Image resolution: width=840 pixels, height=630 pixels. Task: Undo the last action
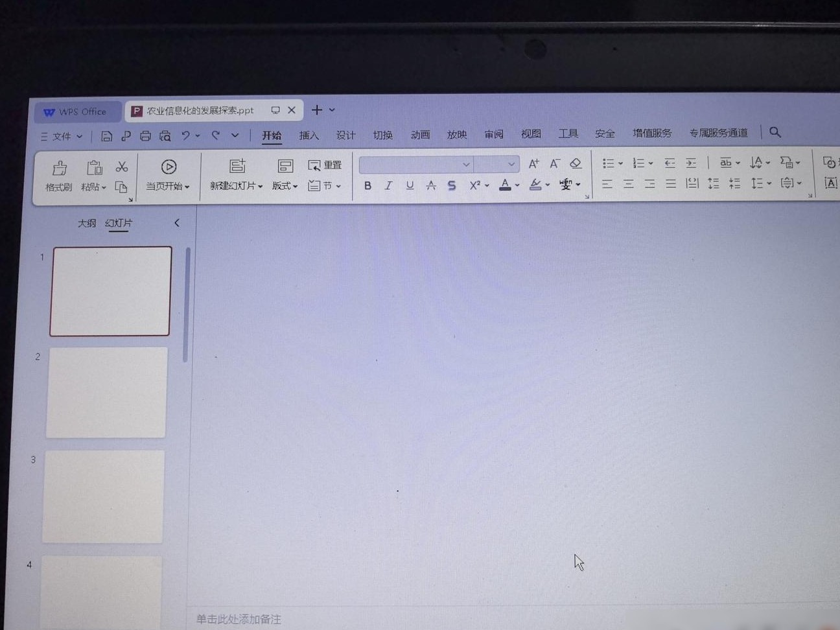[185, 135]
